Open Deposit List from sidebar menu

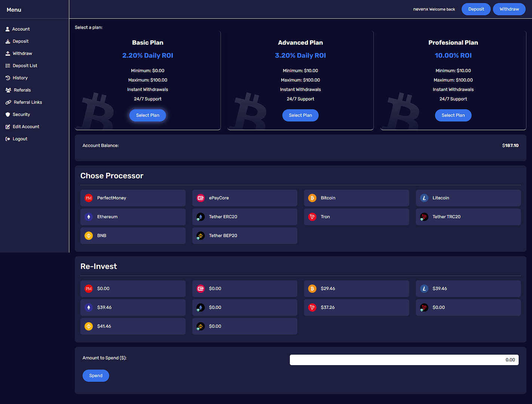click(x=25, y=66)
